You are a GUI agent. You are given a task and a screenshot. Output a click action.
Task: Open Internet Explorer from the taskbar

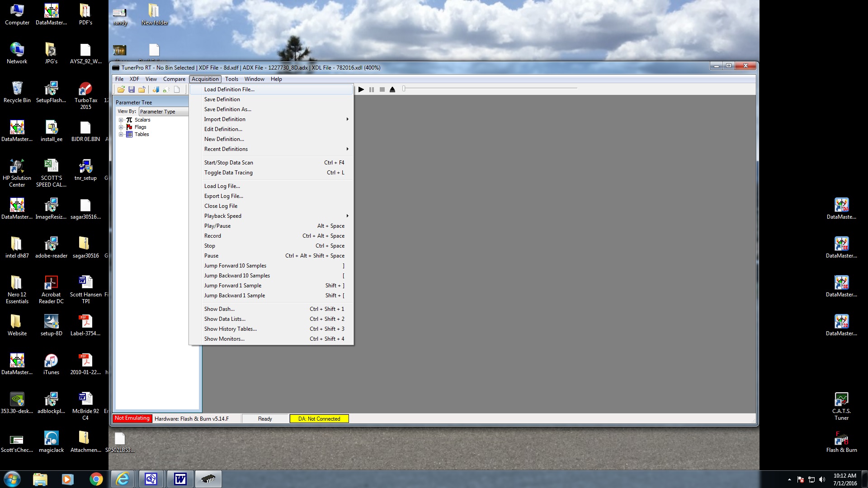point(123,479)
